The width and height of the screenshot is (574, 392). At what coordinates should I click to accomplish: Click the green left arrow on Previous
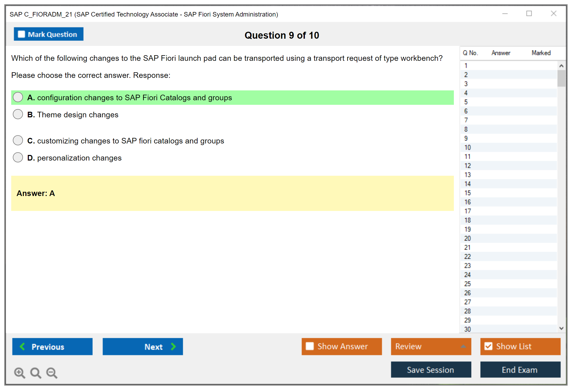[x=22, y=346]
